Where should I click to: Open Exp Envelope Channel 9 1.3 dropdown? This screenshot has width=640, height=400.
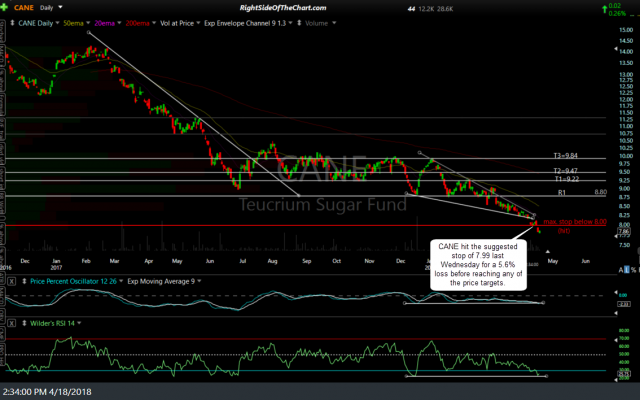[290, 23]
